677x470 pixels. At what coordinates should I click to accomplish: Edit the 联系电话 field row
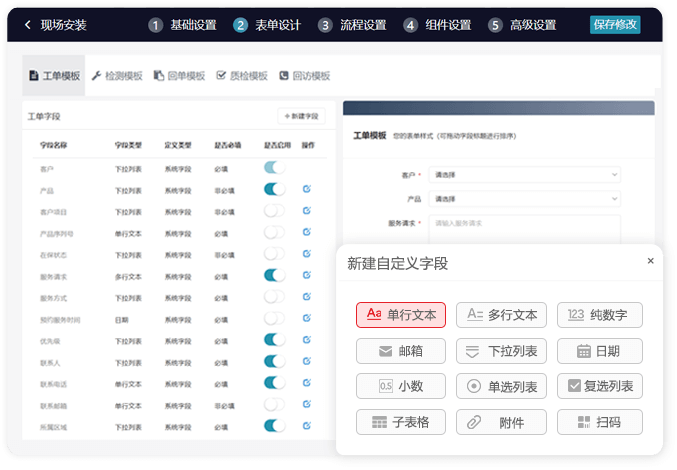tap(307, 383)
